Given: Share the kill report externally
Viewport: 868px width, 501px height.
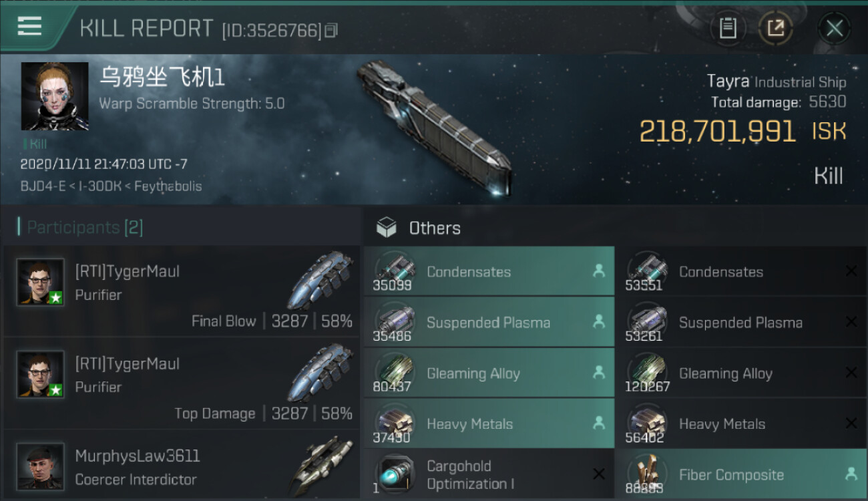Looking at the screenshot, I should point(775,28).
